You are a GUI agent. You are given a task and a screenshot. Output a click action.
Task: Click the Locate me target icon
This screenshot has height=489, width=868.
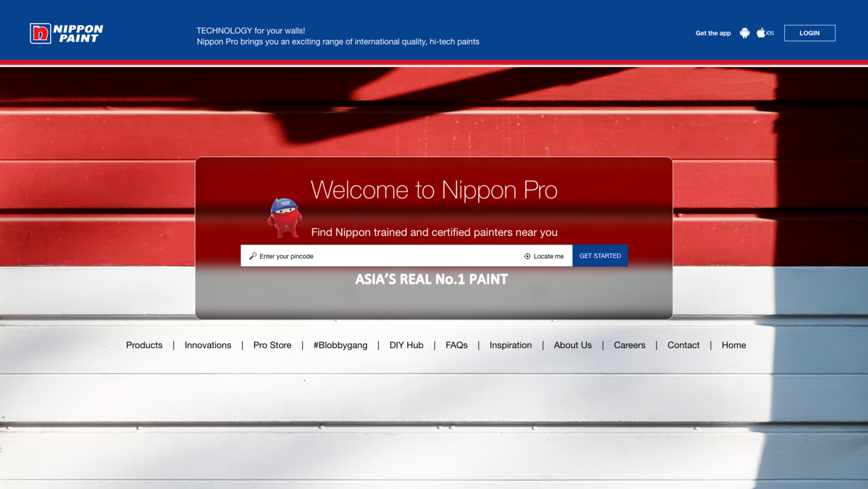coord(528,256)
